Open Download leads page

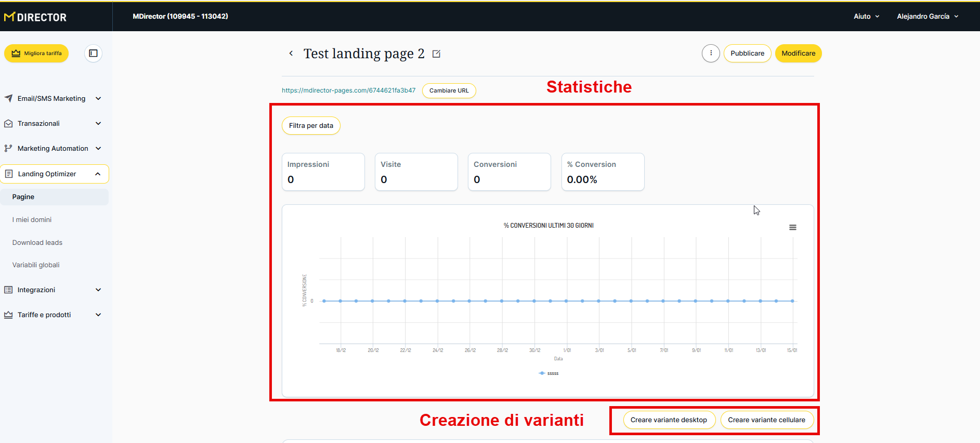coord(37,242)
